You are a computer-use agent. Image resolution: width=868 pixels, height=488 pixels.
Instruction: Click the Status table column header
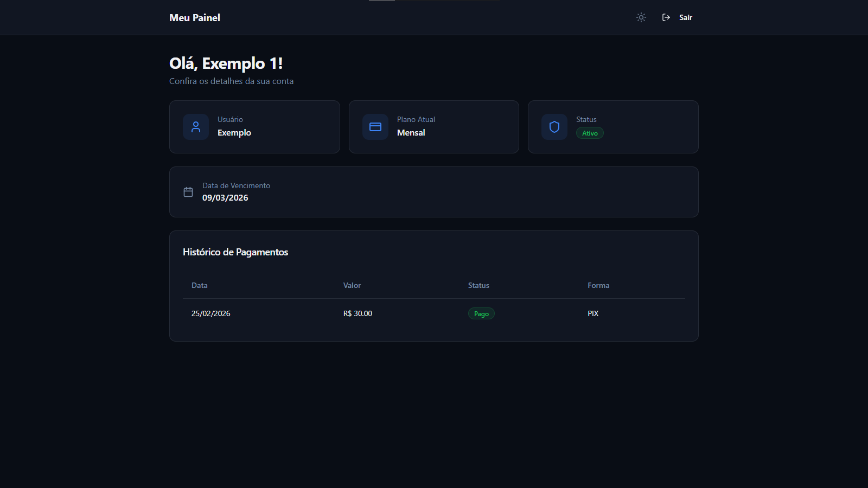pyautogui.click(x=478, y=285)
